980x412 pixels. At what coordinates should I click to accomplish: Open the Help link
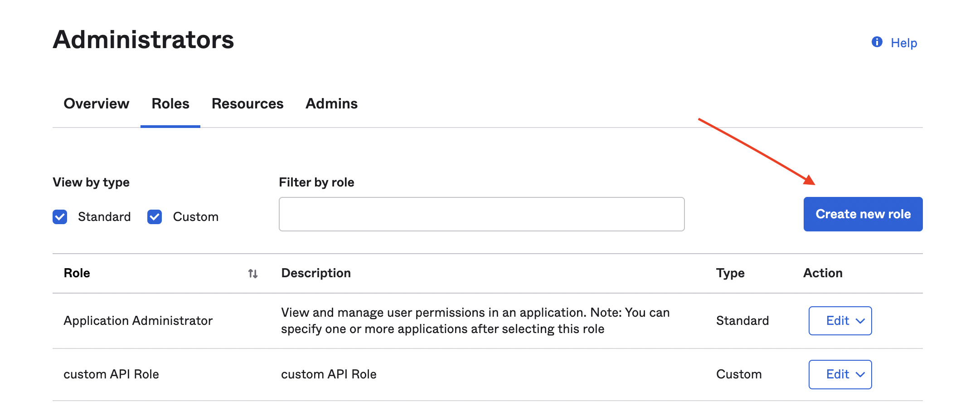click(903, 42)
